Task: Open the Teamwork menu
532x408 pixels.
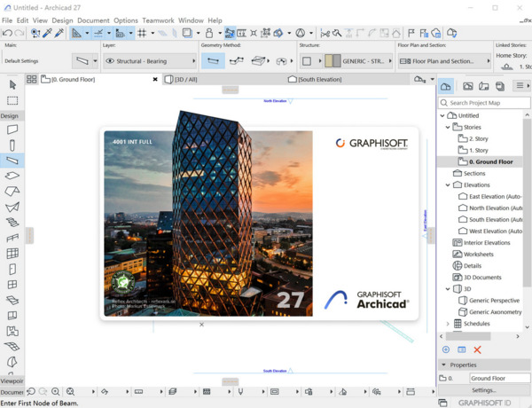Action: click(158, 20)
